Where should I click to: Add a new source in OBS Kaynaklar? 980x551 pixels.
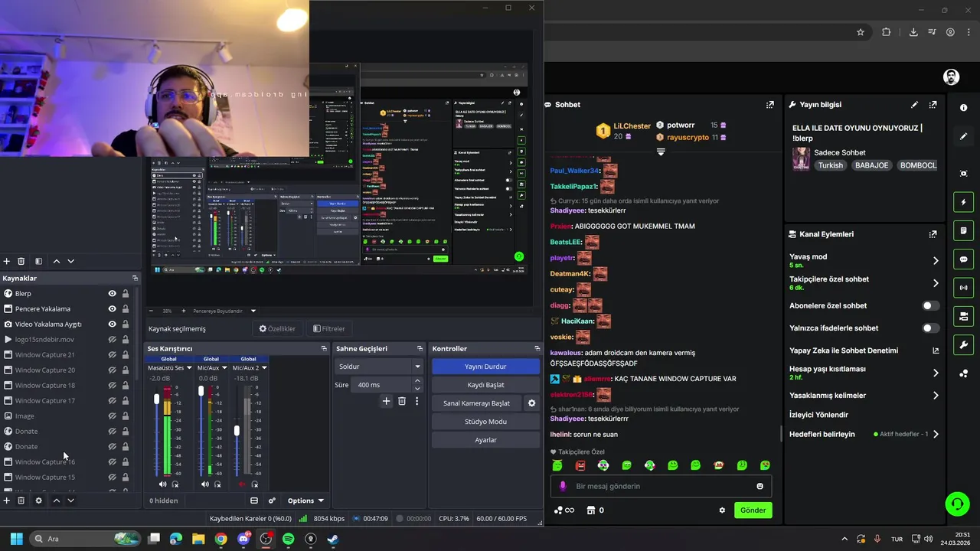pyautogui.click(x=7, y=500)
